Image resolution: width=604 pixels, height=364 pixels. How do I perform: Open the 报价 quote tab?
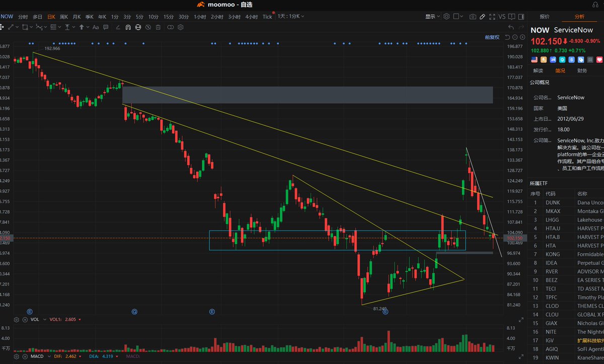[545, 17]
